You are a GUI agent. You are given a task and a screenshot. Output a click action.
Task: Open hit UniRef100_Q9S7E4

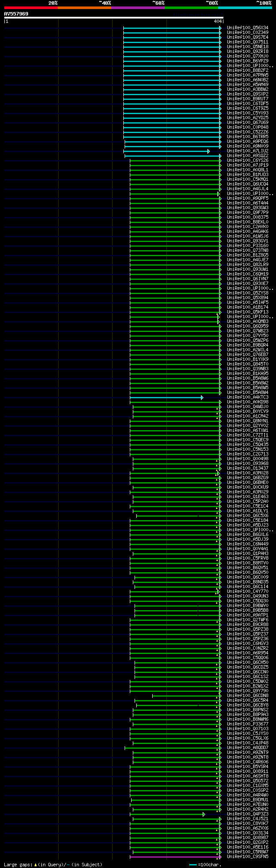point(248,37)
